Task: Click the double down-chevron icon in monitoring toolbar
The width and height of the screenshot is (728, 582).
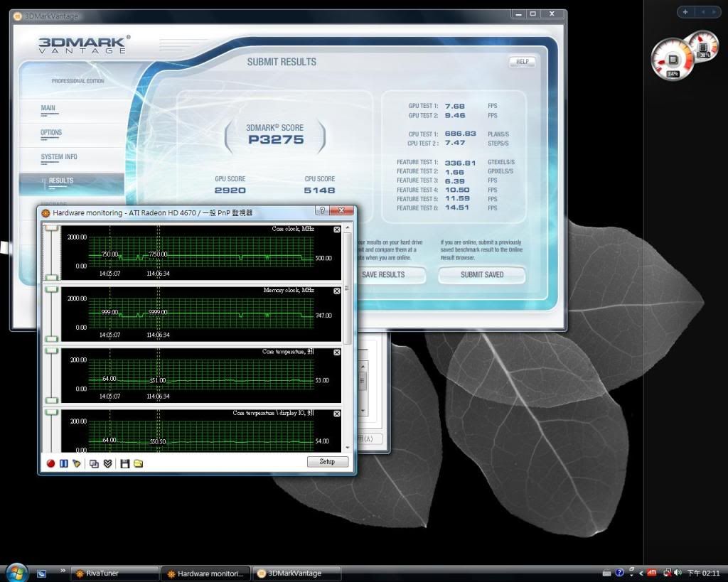Action: [108, 463]
